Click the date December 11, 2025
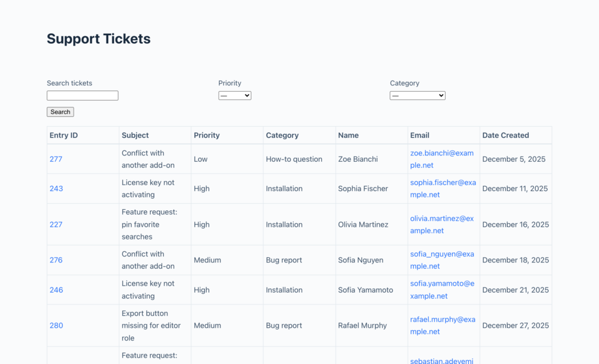This screenshot has height=364, width=599. tap(515, 189)
